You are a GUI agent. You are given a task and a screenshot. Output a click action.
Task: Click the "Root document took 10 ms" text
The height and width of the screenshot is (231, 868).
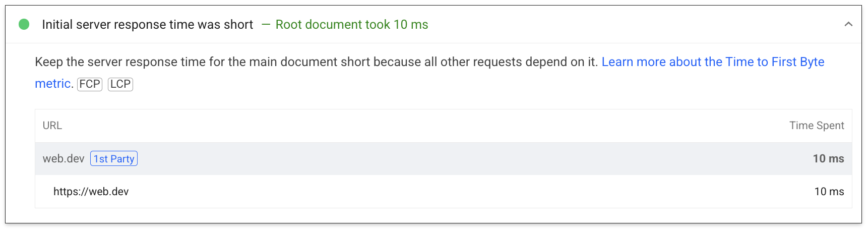[352, 25]
